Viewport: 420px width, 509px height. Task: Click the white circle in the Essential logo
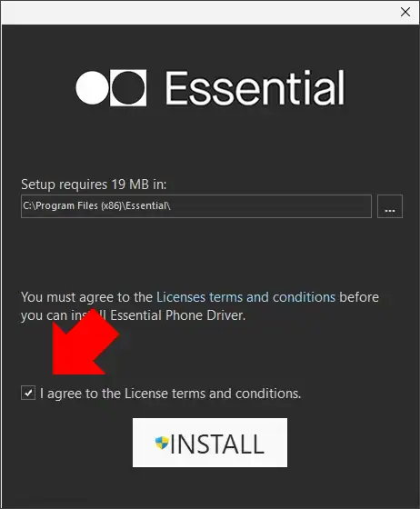coord(92,87)
